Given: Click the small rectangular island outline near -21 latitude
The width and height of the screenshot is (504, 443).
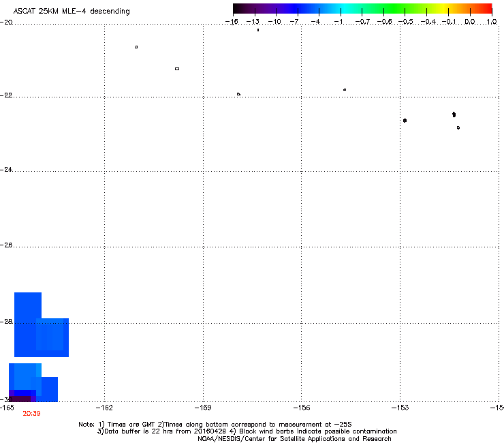Looking at the screenshot, I should 177,69.
